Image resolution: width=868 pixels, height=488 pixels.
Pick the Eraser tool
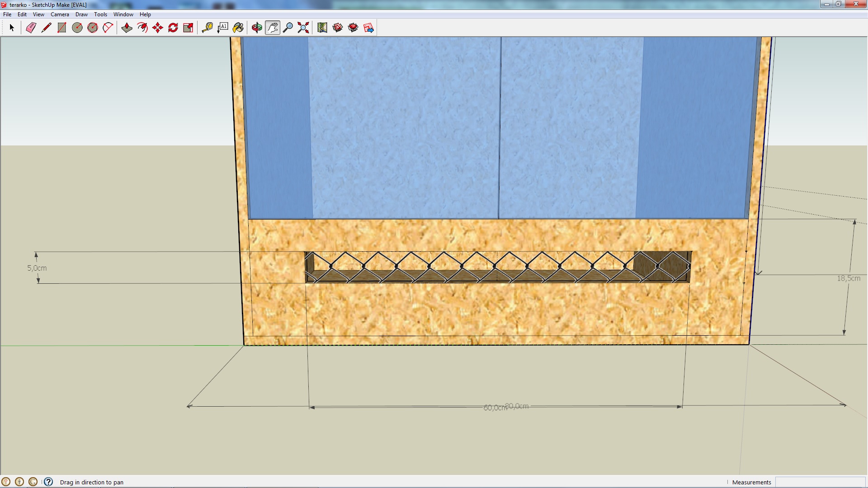tap(31, 28)
